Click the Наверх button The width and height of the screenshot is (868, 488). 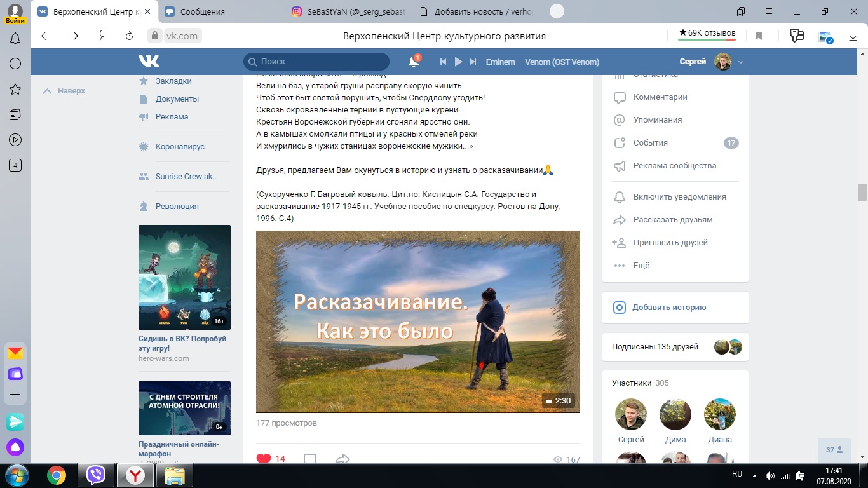coord(64,91)
